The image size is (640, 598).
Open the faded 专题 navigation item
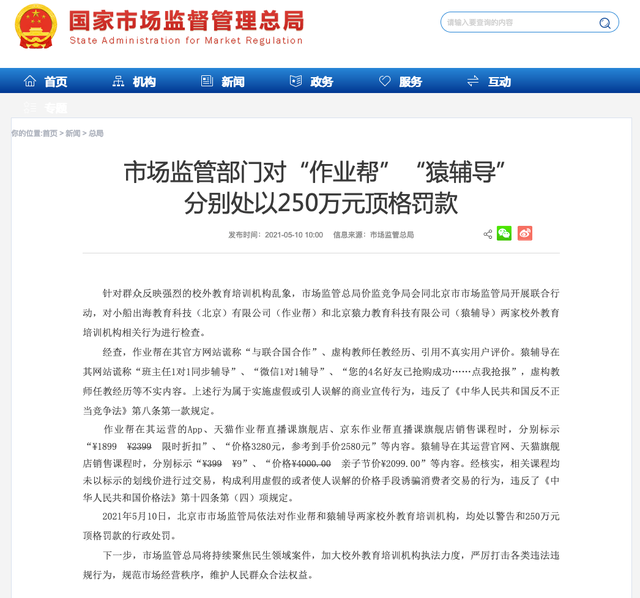point(56,108)
